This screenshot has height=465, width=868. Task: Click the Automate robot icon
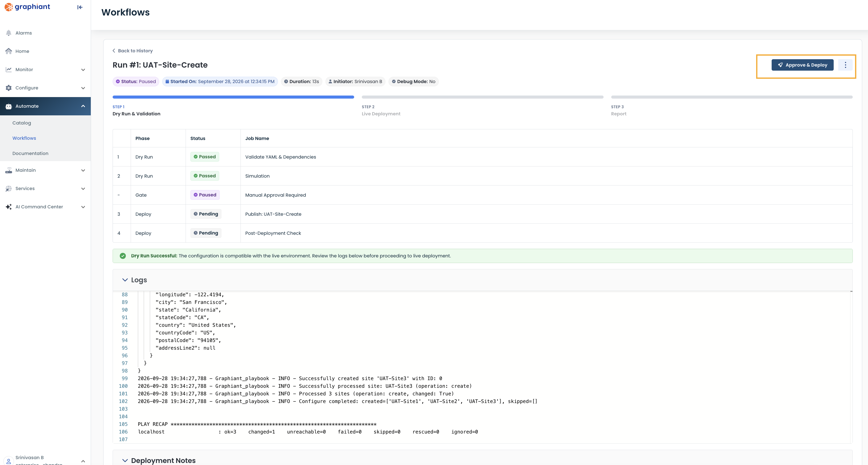click(9, 106)
